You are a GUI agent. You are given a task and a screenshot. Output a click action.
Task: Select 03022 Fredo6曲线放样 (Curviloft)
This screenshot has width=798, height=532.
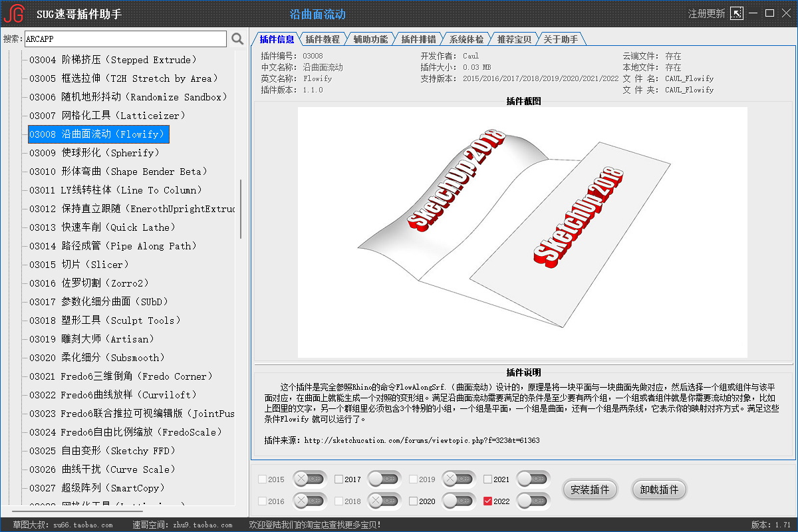click(x=113, y=395)
